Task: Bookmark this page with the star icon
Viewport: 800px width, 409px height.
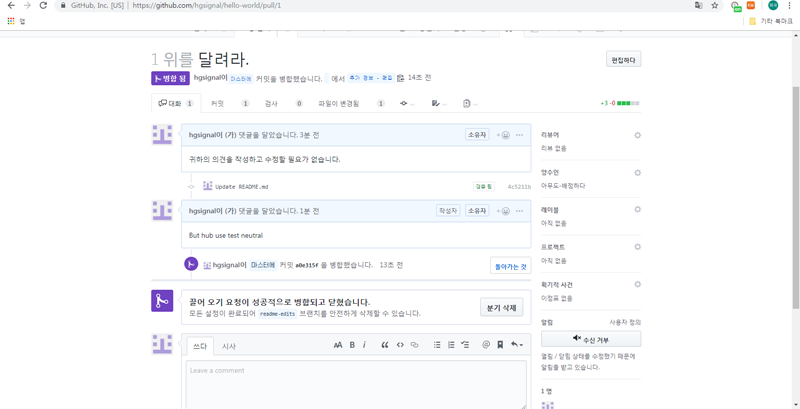Action: point(715,6)
